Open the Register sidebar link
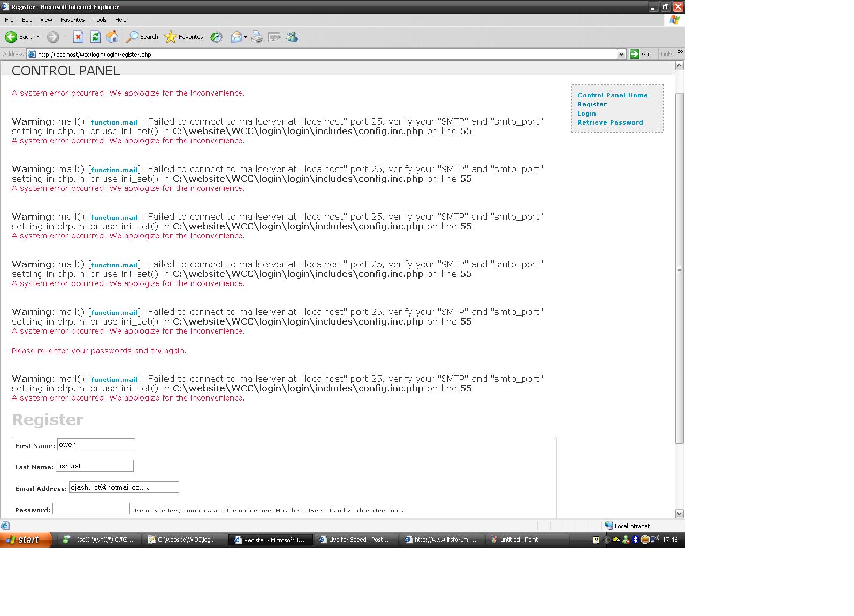The image size is (854, 616). (x=592, y=104)
